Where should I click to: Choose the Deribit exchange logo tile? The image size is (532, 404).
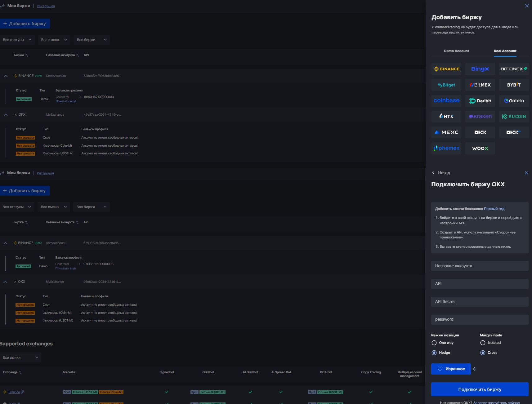tap(480, 100)
